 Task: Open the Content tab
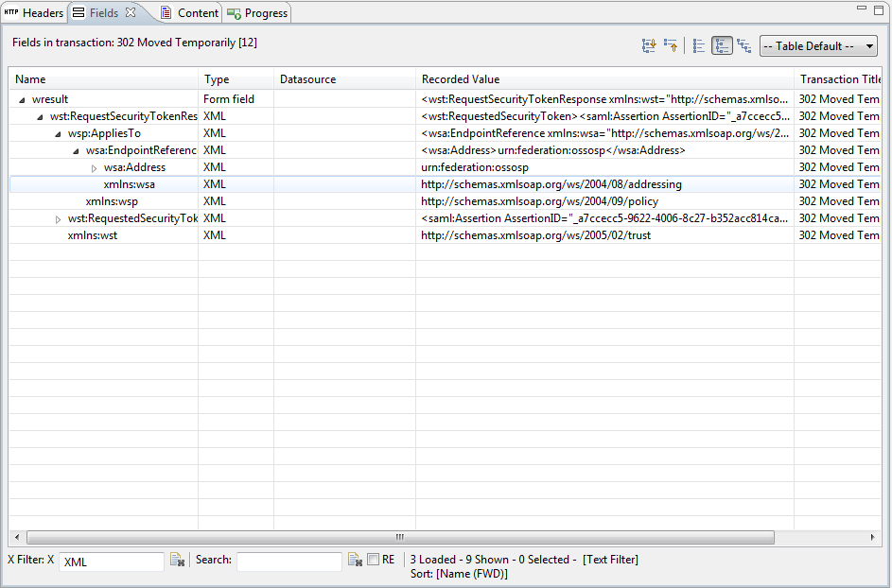(189, 13)
